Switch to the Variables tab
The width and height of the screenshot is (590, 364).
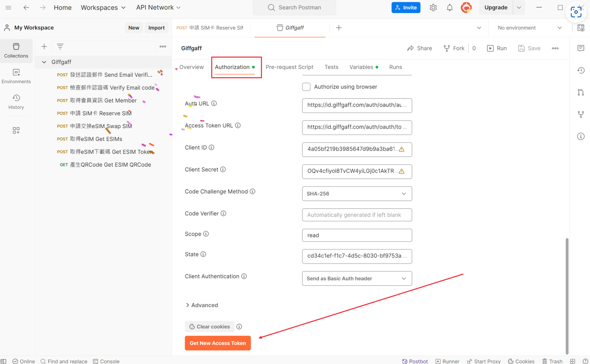point(364,67)
